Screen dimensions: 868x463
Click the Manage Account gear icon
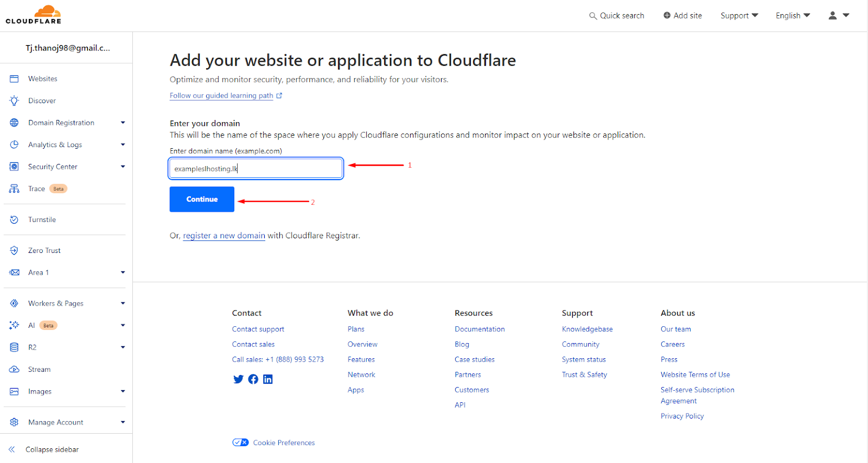click(x=14, y=422)
